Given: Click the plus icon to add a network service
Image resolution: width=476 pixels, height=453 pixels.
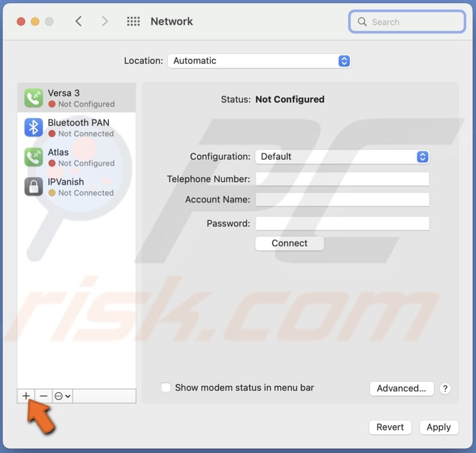Looking at the screenshot, I should click(x=26, y=396).
